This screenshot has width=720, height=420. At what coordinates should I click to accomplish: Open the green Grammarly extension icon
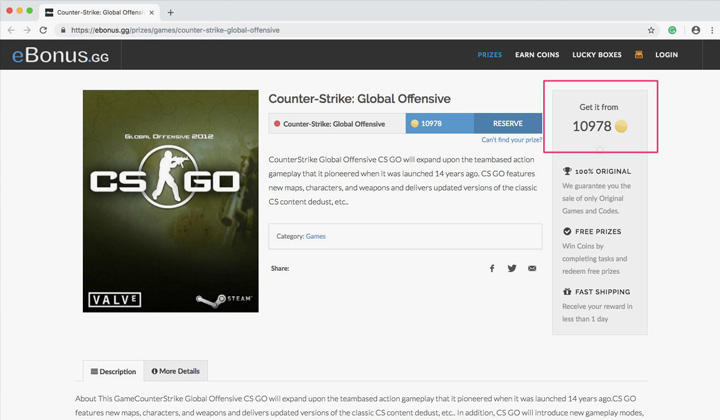click(672, 30)
